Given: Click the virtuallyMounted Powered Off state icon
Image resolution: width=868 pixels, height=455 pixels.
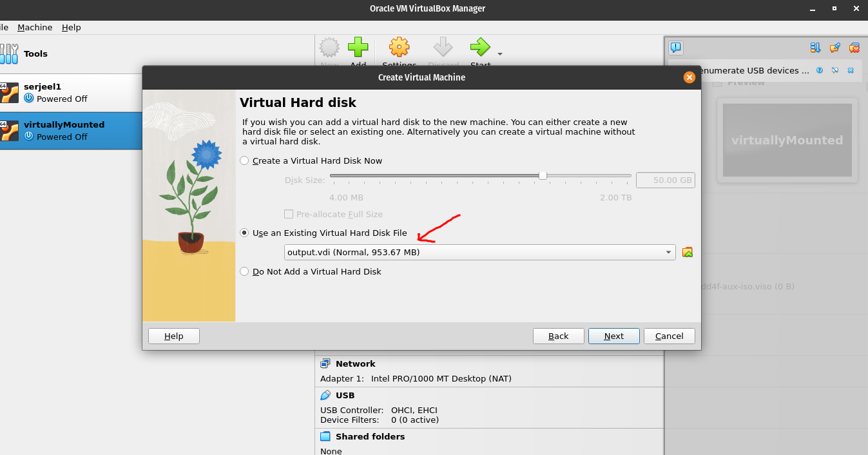Looking at the screenshot, I should [x=28, y=137].
